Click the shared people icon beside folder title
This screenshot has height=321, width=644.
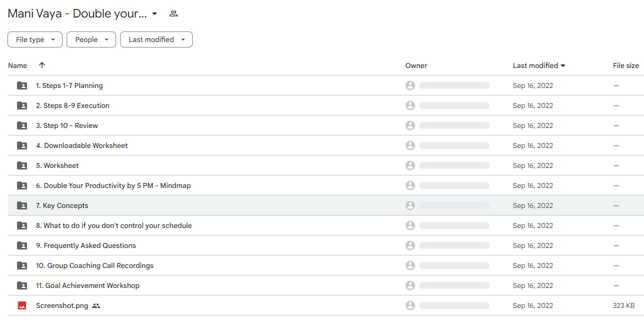pos(174,13)
